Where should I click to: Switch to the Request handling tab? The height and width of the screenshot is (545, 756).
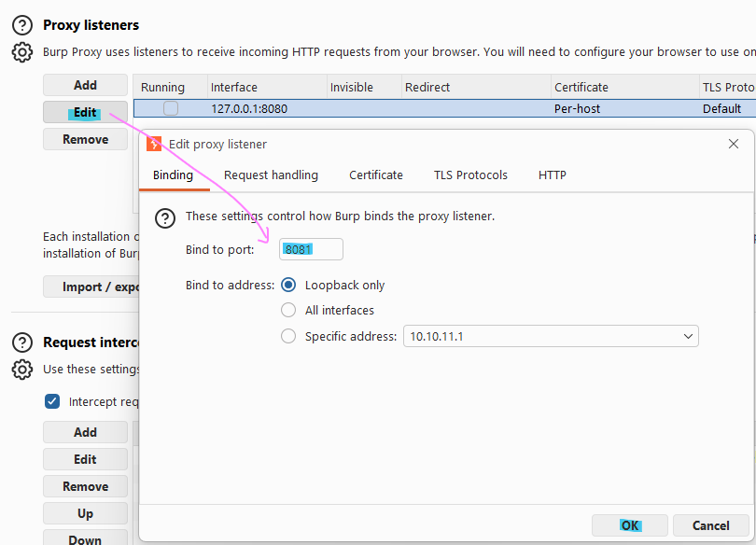[x=271, y=175]
